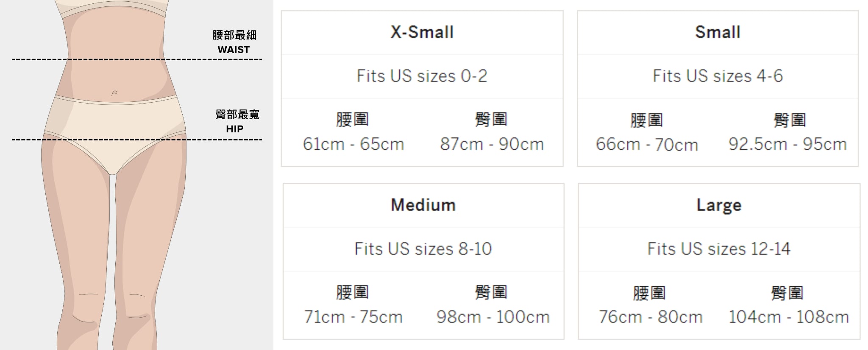Click the X-Small size heading
Screen dimensions: 868x350
(x=422, y=32)
